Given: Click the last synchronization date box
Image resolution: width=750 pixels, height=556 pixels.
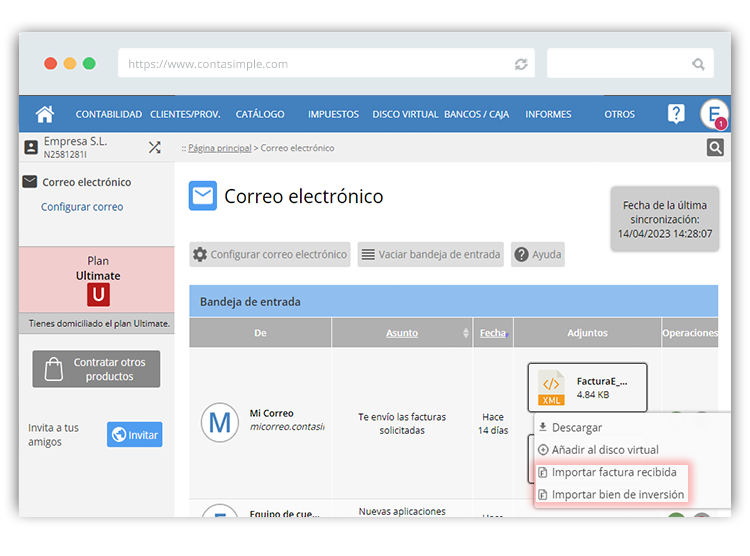Looking at the screenshot, I should coord(664,219).
